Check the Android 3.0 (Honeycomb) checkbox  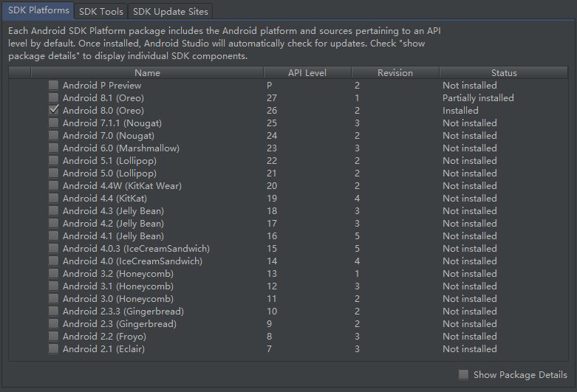[x=54, y=298]
